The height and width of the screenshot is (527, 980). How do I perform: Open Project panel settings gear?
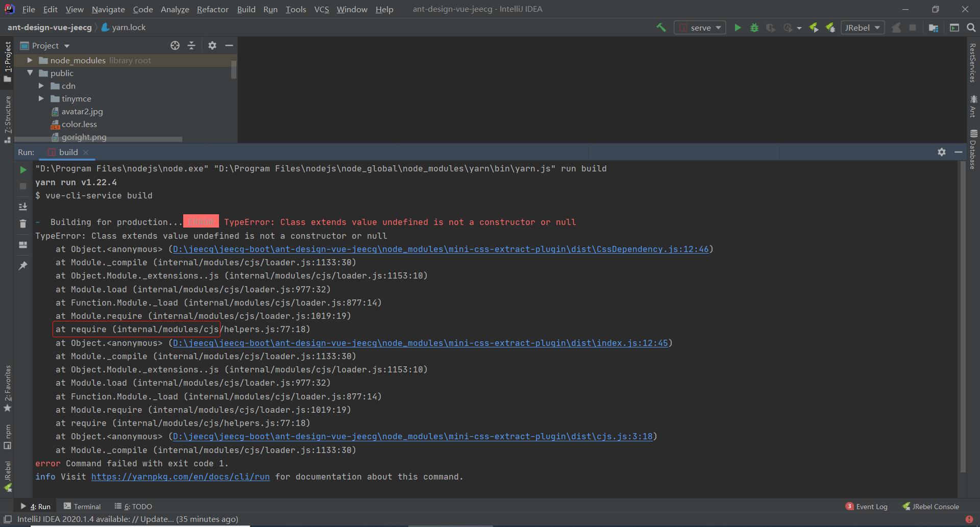coord(212,45)
